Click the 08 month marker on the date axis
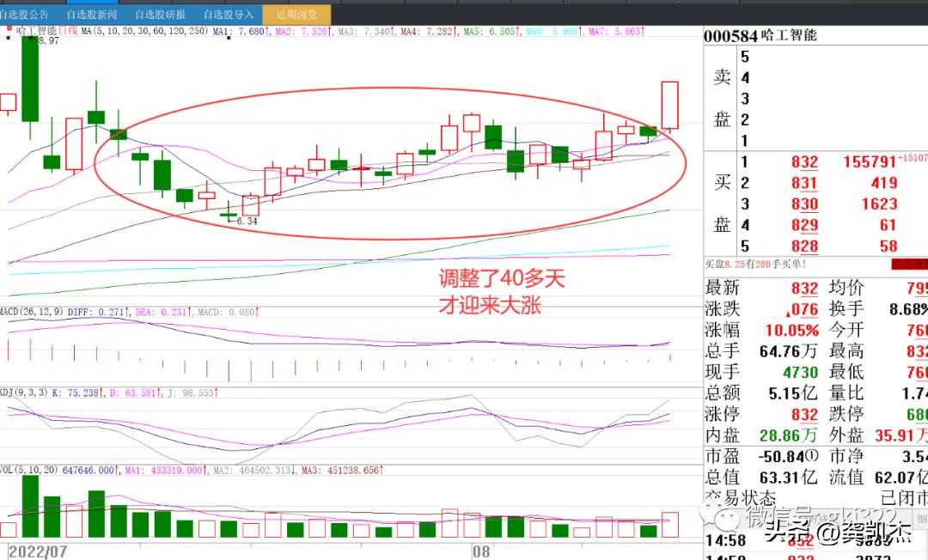 tap(481, 551)
